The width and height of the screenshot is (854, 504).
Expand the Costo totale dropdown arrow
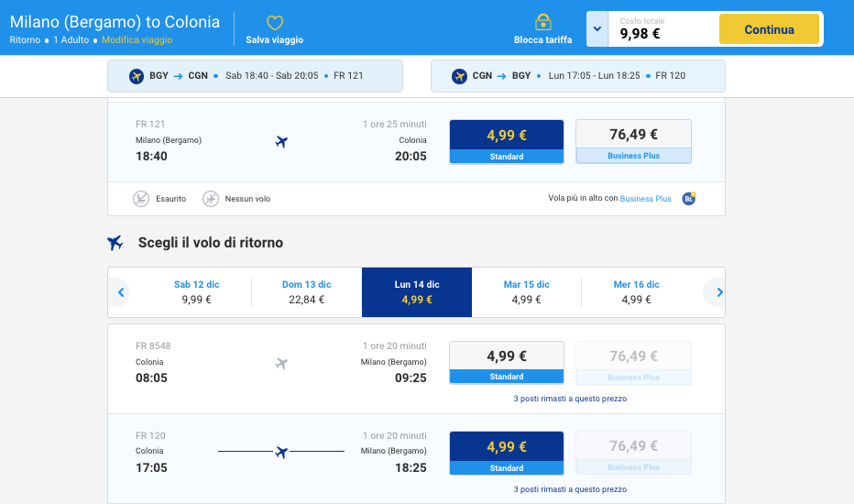(x=597, y=29)
